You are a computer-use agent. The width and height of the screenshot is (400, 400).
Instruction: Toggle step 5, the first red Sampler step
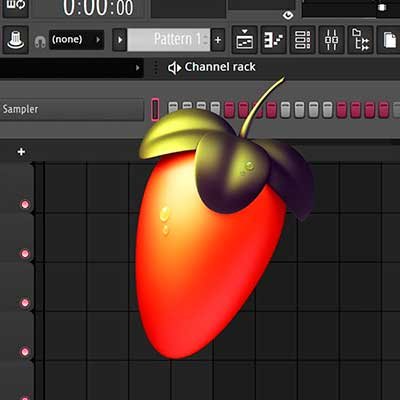tap(229, 110)
